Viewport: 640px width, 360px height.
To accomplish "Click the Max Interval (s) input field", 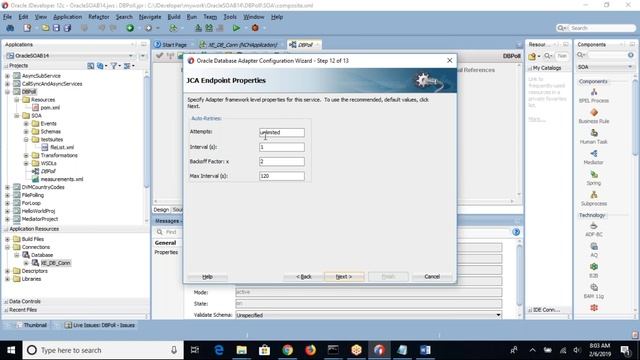I will (x=282, y=176).
